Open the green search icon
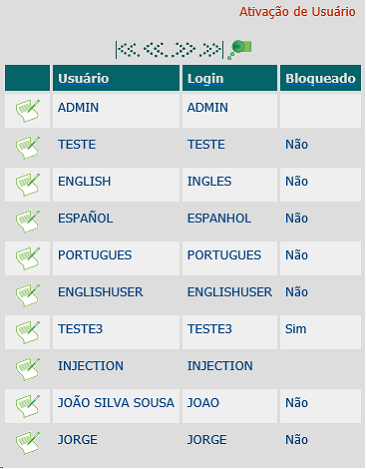 (x=239, y=50)
